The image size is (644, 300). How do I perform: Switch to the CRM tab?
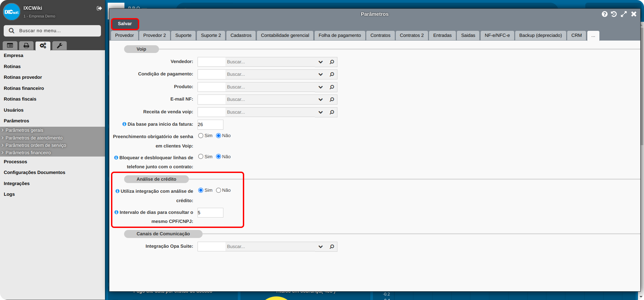click(x=577, y=36)
